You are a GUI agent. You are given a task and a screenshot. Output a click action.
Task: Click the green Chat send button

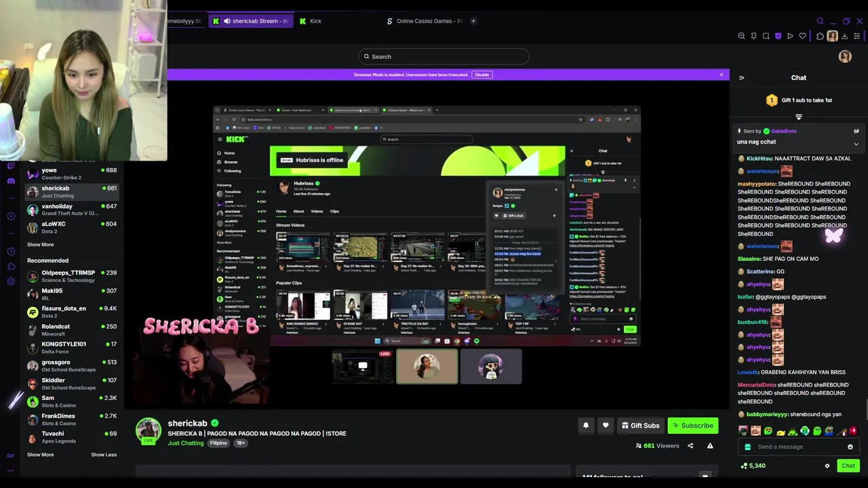[x=848, y=466]
